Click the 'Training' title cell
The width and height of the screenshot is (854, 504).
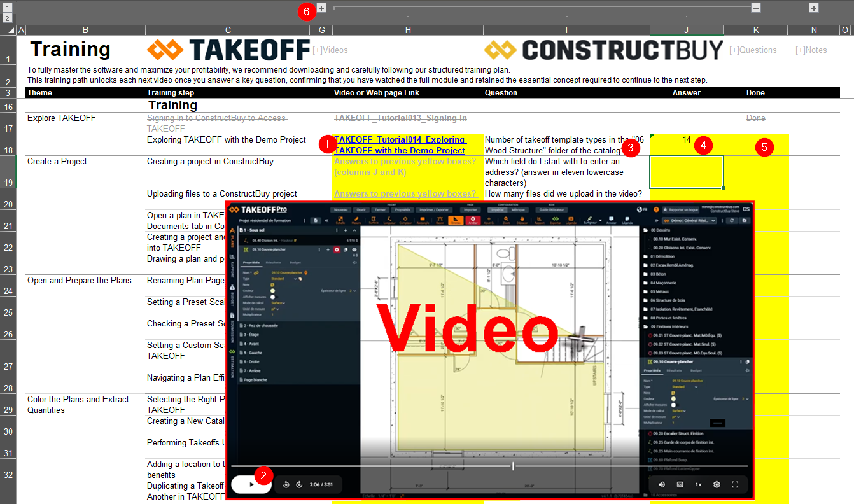click(71, 49)
